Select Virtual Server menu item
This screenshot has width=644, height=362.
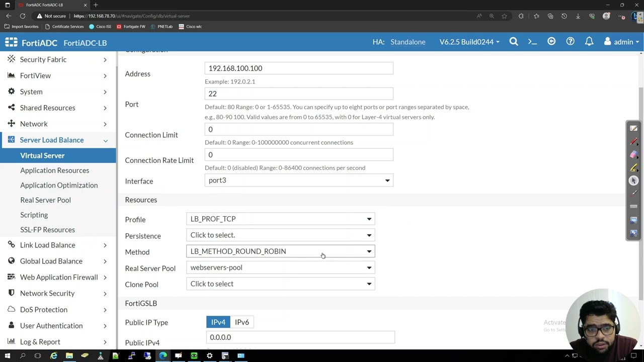coord(58,155)
